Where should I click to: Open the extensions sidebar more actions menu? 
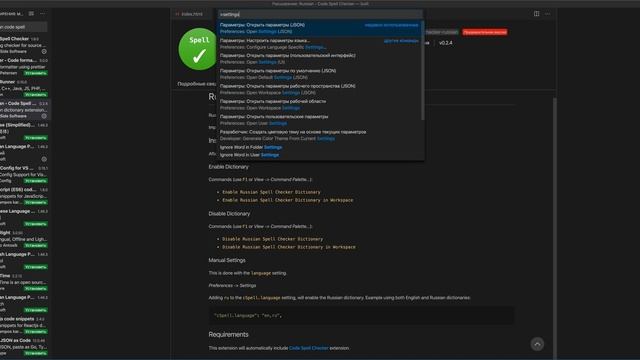tap(42, 13)
